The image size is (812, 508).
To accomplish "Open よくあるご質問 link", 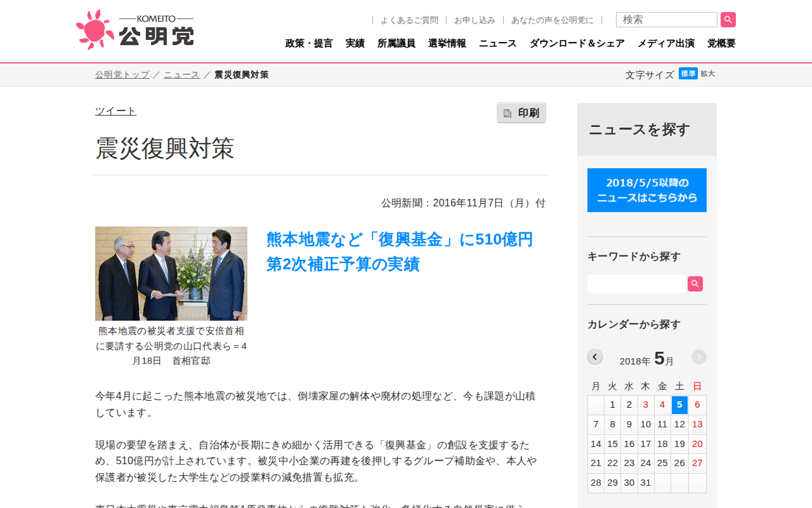I will 409,20.
